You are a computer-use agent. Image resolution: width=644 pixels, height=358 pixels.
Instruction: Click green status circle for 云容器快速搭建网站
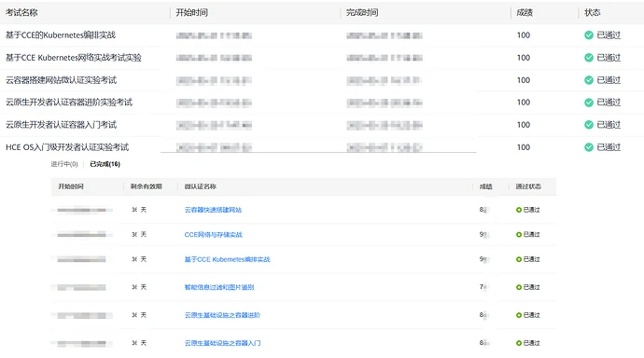(x=519, y=210)
